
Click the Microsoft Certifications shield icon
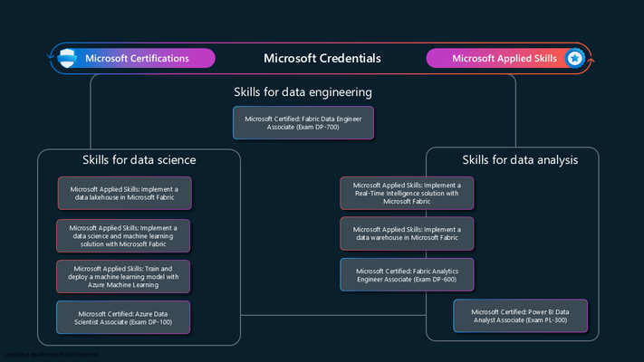(67, 58)
